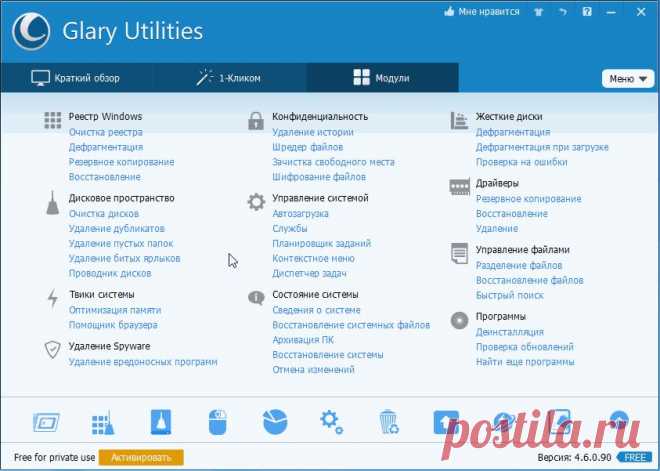Open Проводник дисков link

point(110,274)
